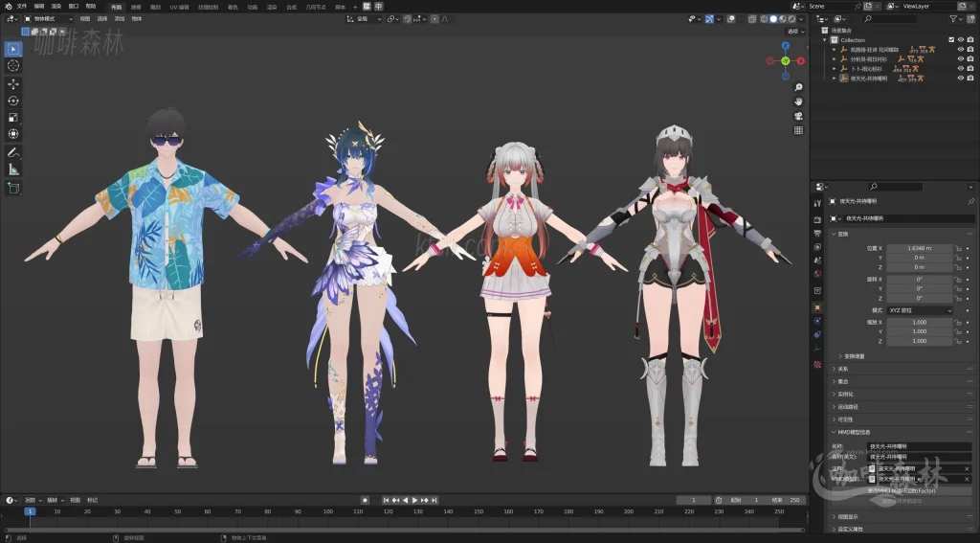The image size is (980, 543).
Task: Open the checkered Texture properties tab
Action: [817, 364]
